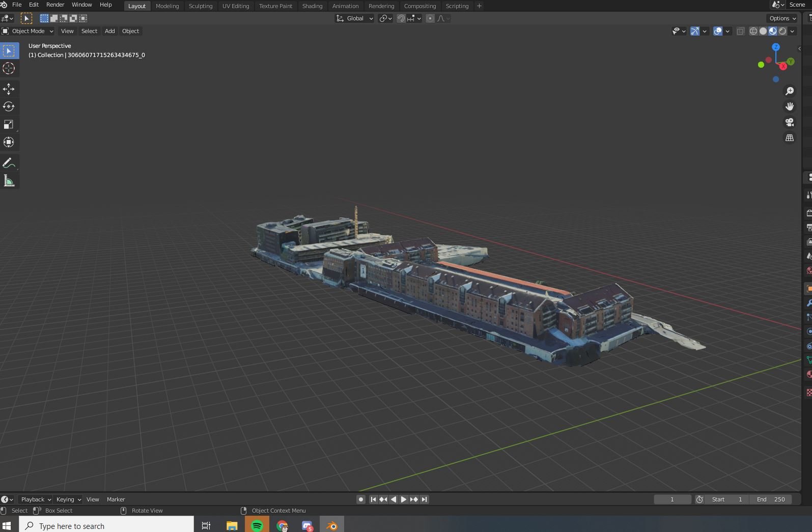Choose the Subtract selection mode icon
The image size is (812, 532).
pyautogui.click(x=64, y=18)
